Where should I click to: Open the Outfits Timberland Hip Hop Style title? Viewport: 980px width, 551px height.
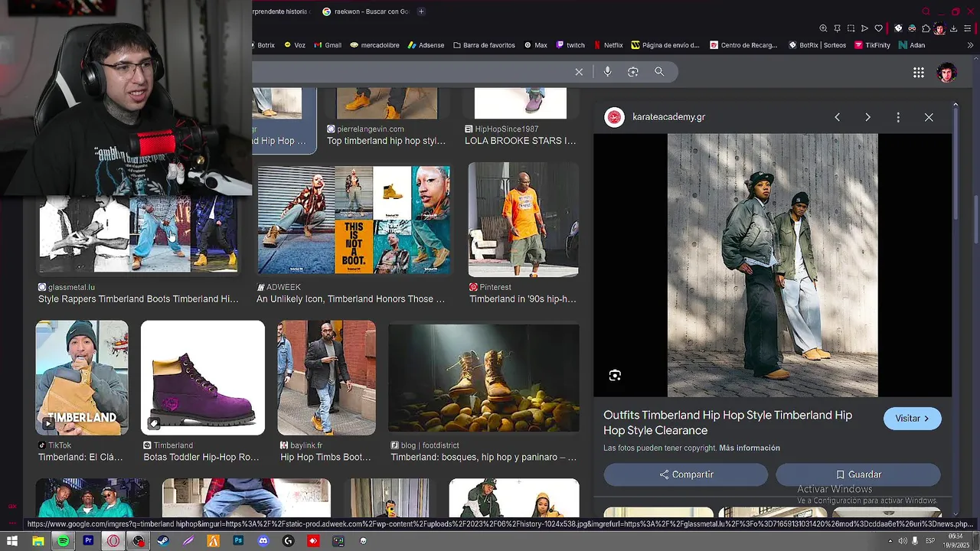point(727,422)
